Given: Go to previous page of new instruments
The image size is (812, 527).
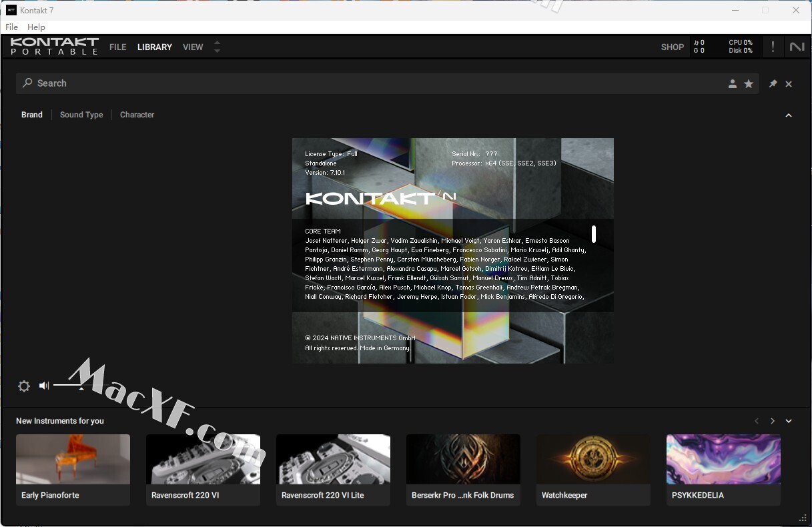Looking at the screenshot, I should coord(757,421).
